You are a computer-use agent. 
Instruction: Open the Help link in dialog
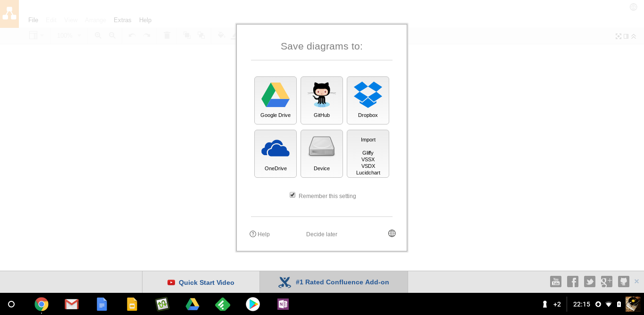(x=260, y=234)
